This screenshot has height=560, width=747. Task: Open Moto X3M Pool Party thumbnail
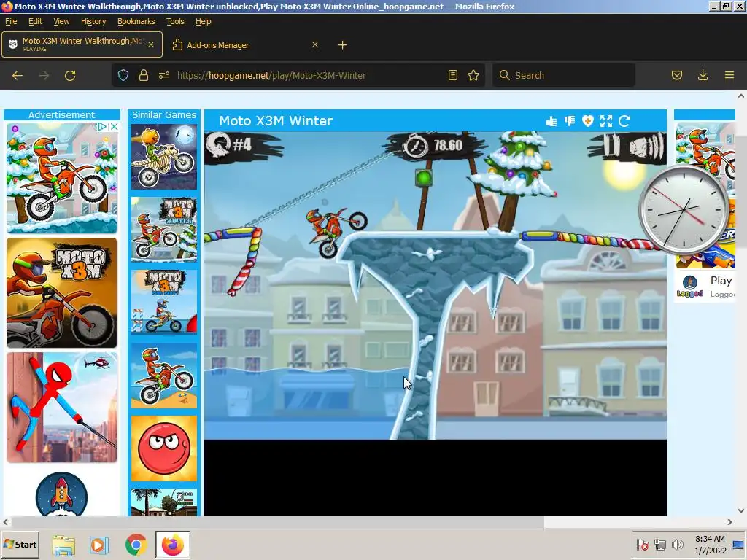pos(164,303)
